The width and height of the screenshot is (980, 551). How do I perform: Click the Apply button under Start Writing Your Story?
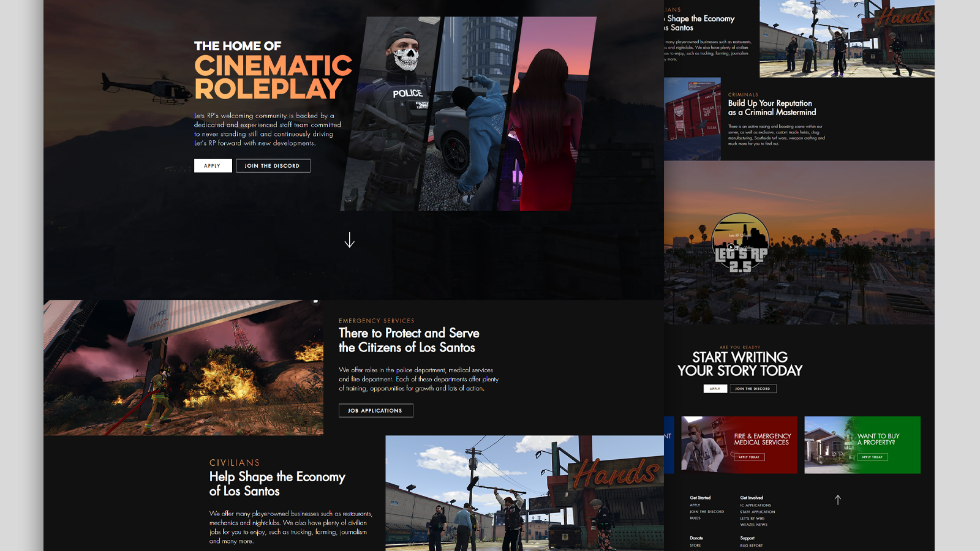pos(715,389)
